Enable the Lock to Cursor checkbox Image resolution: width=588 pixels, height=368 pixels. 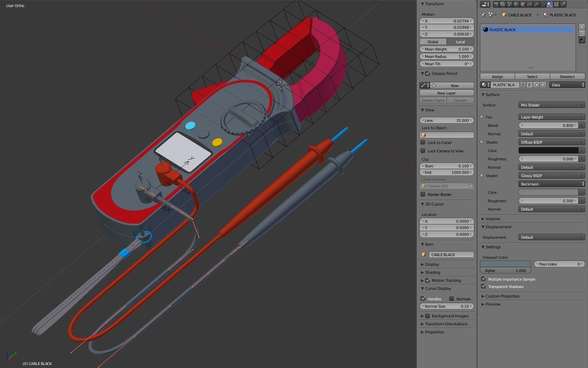coord(423,142)
